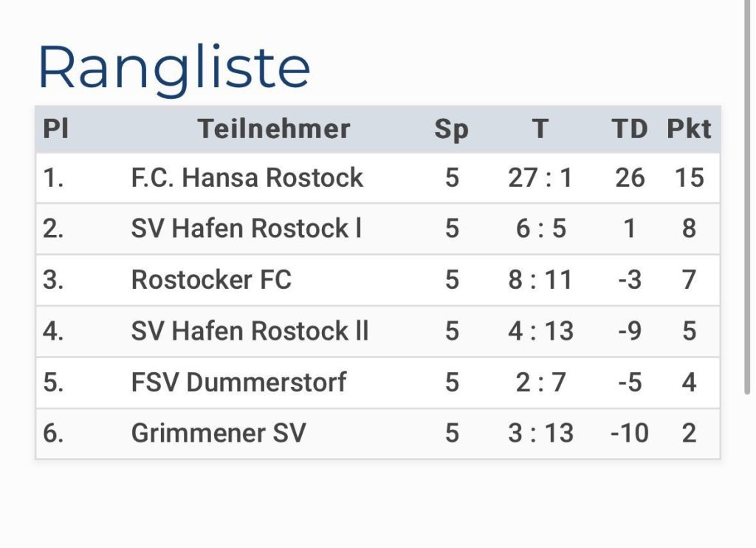Select the T goals column header
The width and height of the screenshot is (756, 548).
click(x=540, y=129)
